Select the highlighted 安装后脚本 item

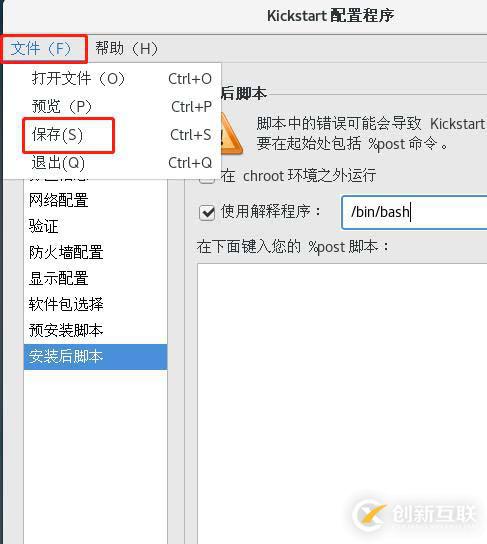(x=95, y=357)
